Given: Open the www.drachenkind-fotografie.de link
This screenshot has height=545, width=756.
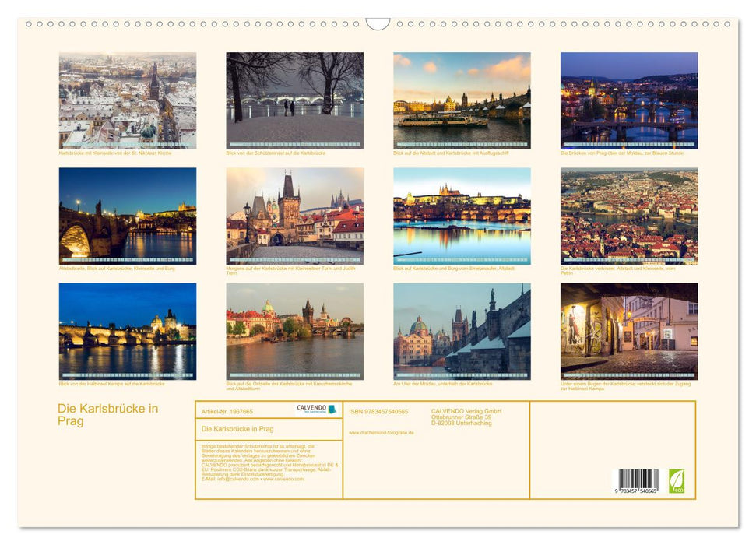Looking at the screenshot, I should 381,432.
